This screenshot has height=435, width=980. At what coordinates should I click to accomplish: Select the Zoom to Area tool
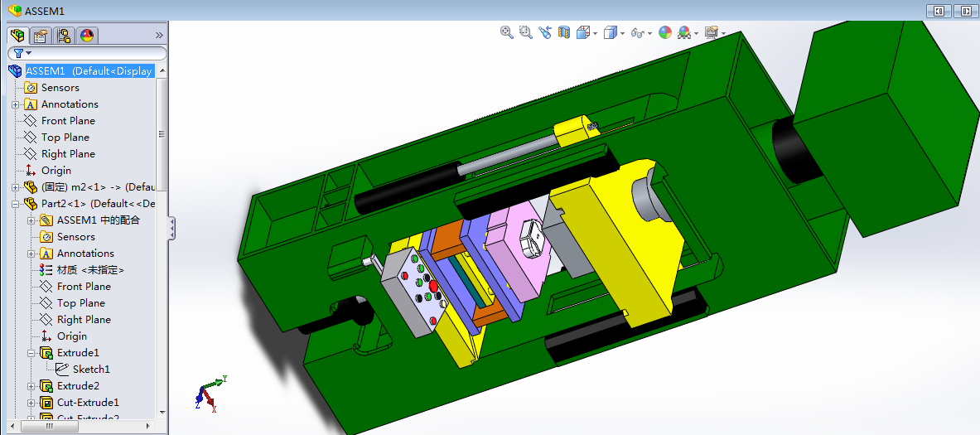point(526,32)
